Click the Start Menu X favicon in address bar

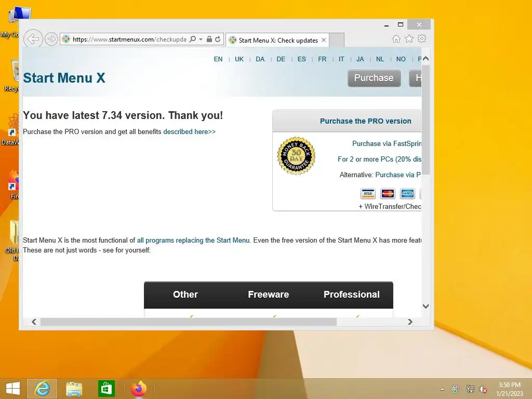click(x=66, y=39)
